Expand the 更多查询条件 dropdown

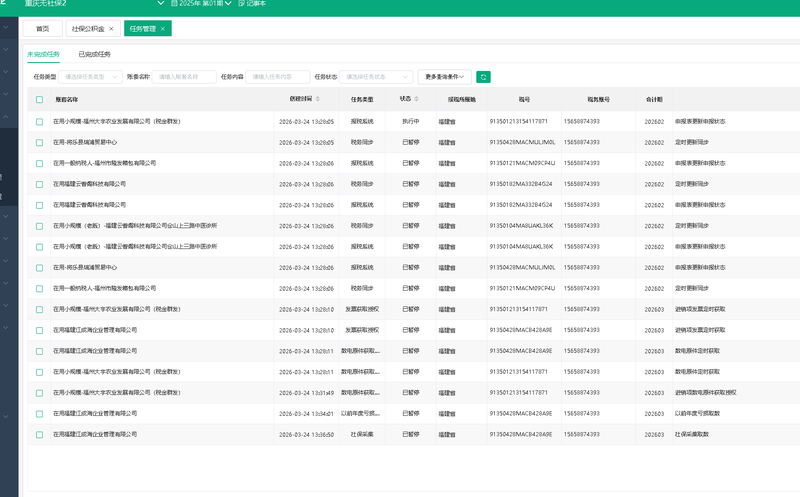[x=444, y=77]
